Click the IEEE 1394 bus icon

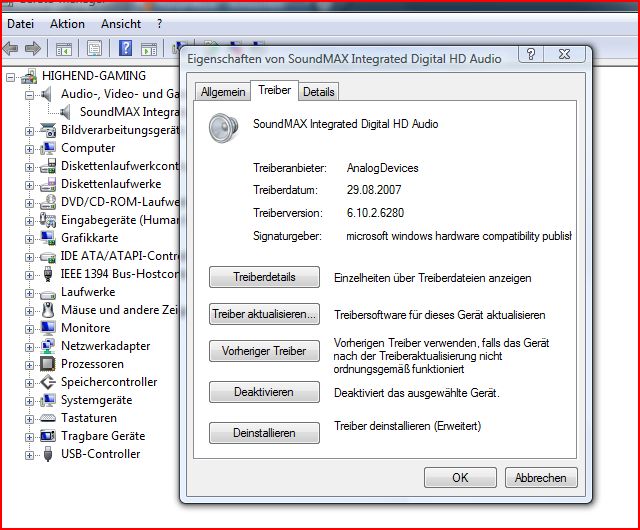[x=48, y=274]
